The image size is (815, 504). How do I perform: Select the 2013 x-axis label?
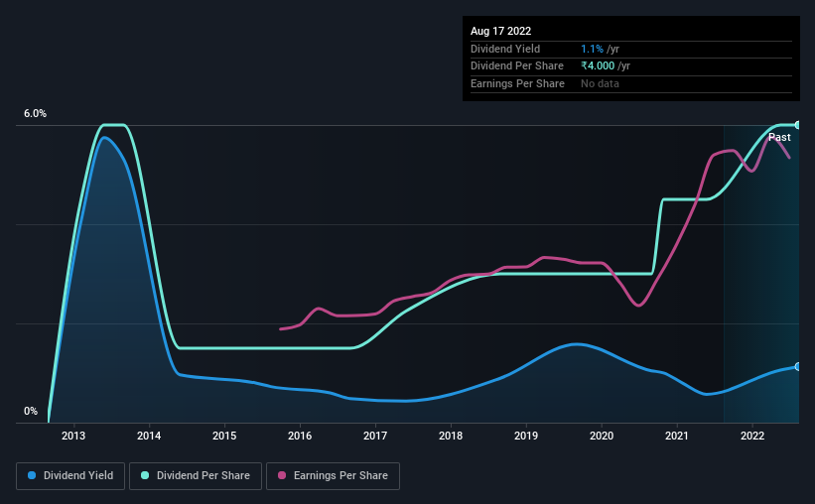click(73, 436)
